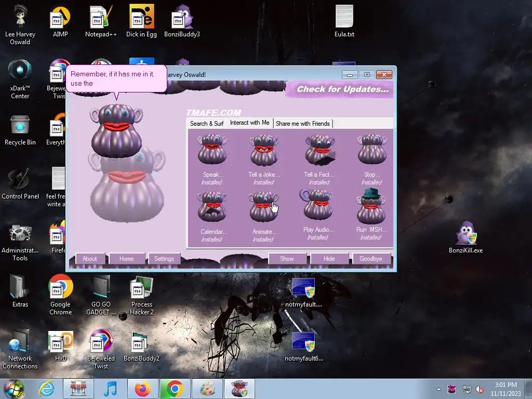The image size is (532, 399).
Task: Click the BonziKill.exe desktop icon
Action: point(466,237)
